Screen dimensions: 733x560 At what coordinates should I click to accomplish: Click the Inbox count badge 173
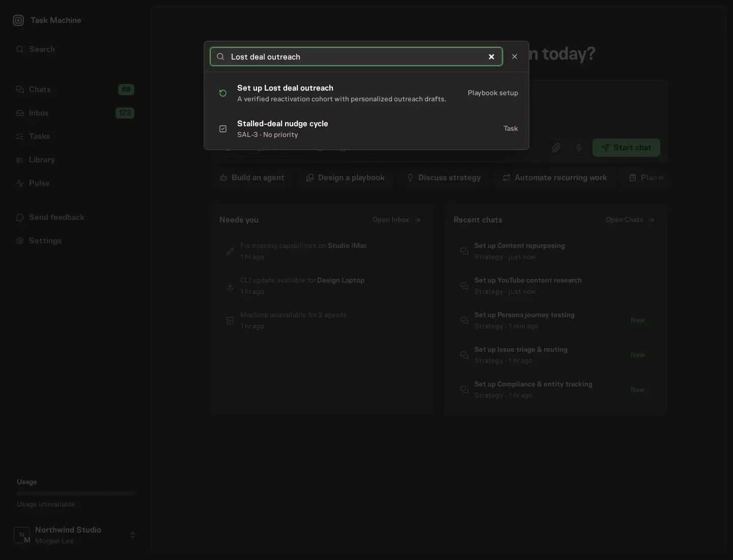tap(125, 113)
